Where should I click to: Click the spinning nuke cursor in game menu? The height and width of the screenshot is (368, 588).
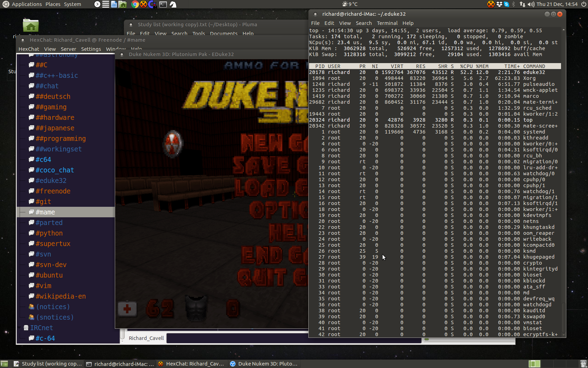click(173, 144)
